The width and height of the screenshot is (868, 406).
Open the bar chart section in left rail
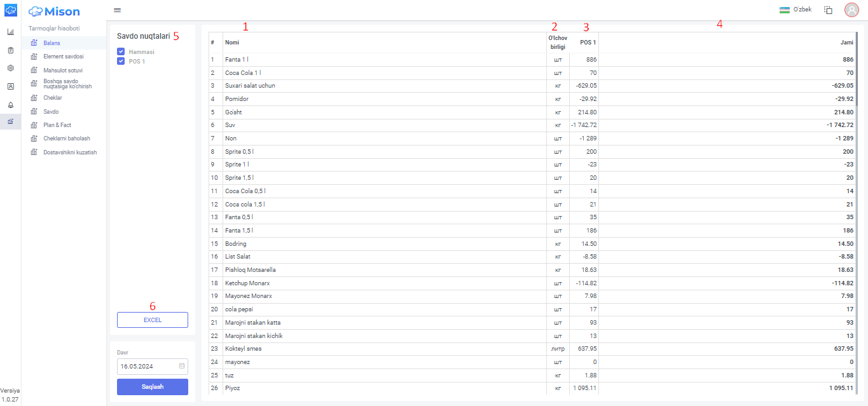[x=10, y=32]
